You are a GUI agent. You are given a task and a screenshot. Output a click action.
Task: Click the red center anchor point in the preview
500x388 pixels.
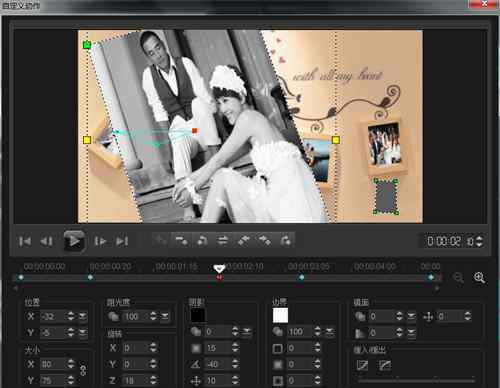195,131
